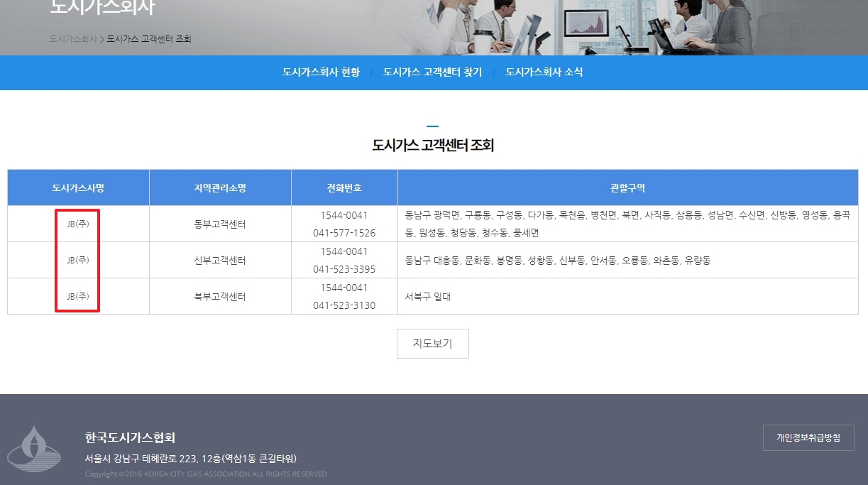Click the 도시가스사명 column header
Viewport: 868px width, 485px height.
pos(77,186)
